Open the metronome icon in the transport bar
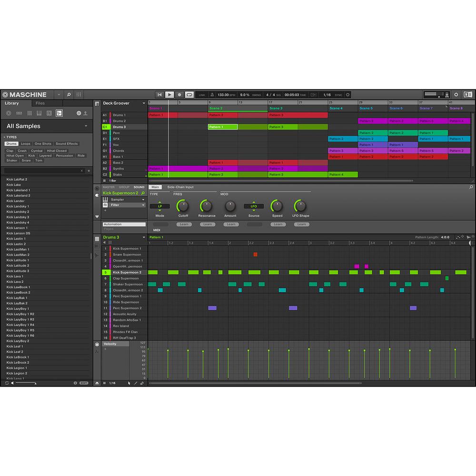 click(211, 95)
